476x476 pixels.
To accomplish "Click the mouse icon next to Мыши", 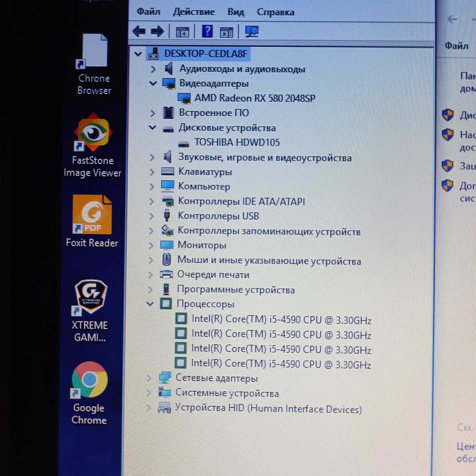I will [x=167, y=259].
